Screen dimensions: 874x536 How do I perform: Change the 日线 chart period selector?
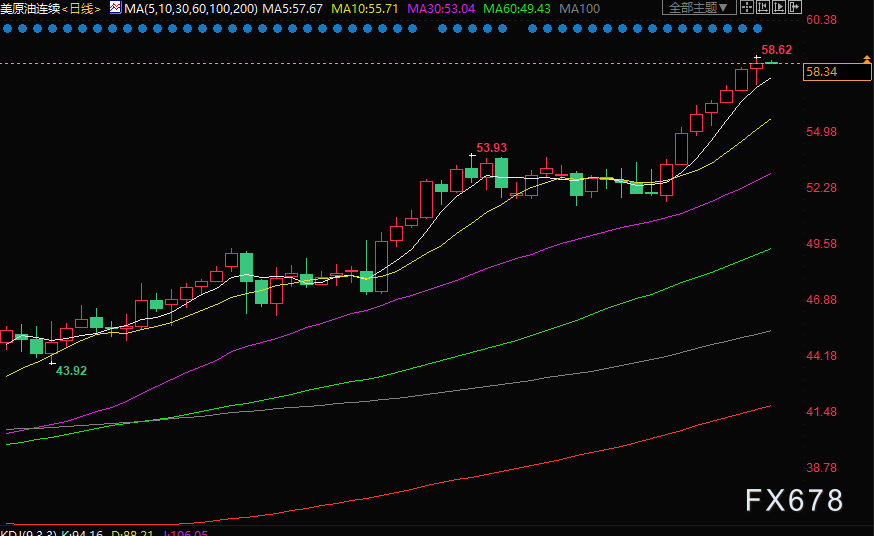(x=81, y=9)
